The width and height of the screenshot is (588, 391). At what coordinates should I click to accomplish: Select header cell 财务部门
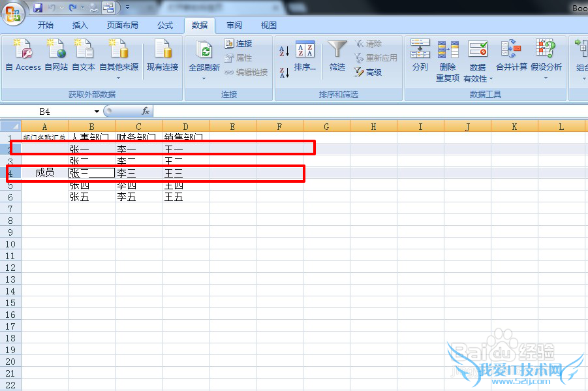point(138,137)
